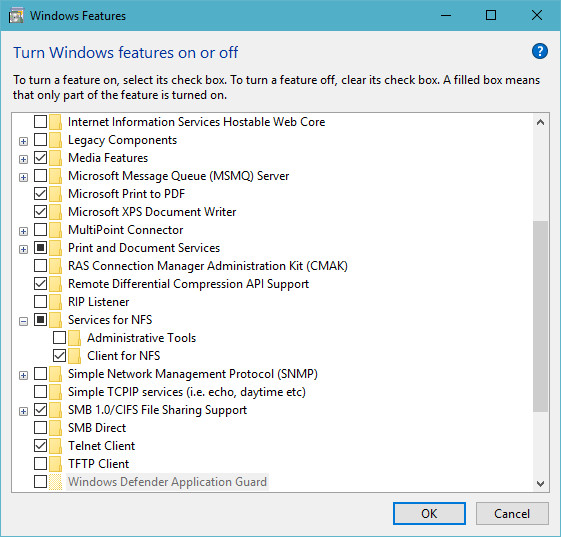Click the Microsoft Print to PDF folder icon

pyautogui.click(x=55, y=194)
